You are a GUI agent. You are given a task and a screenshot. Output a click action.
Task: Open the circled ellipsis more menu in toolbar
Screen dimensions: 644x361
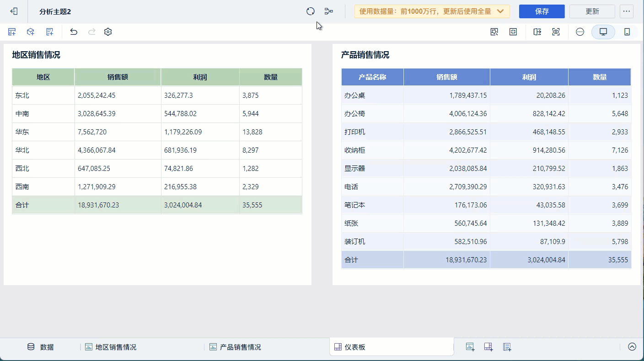pos(580,32)
